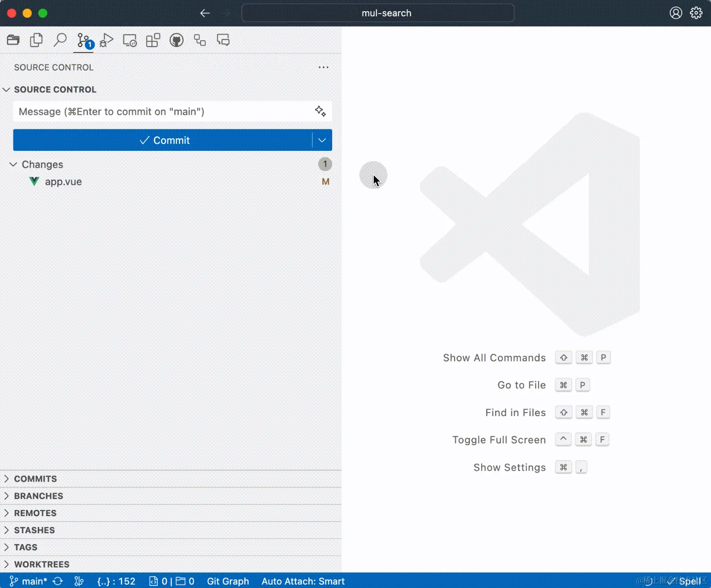This screenshot has height=588, width=711.
Task: Click Auto Attach: Smart status item
Action: [303, 581]
